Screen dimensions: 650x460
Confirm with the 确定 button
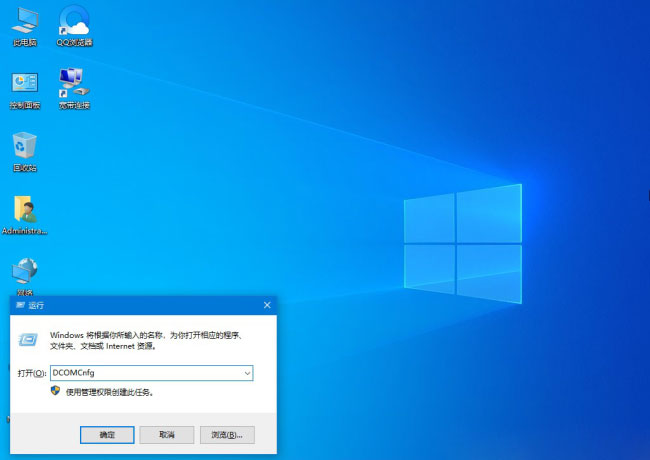pos(107,435)
